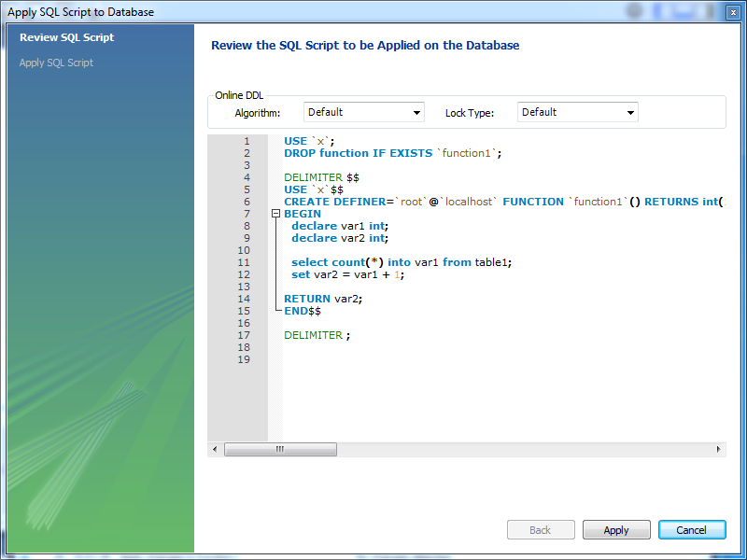The image size is (747, 560).
Task: Click the USE `x`$$ line
Action: (x=314, y=189)
